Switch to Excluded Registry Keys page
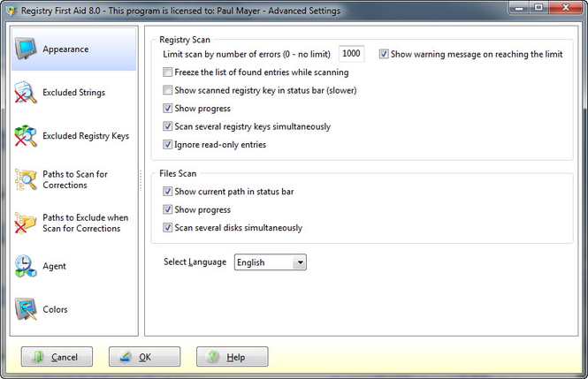The height and width of the screenshot is (379, 588). pos(74,135)
